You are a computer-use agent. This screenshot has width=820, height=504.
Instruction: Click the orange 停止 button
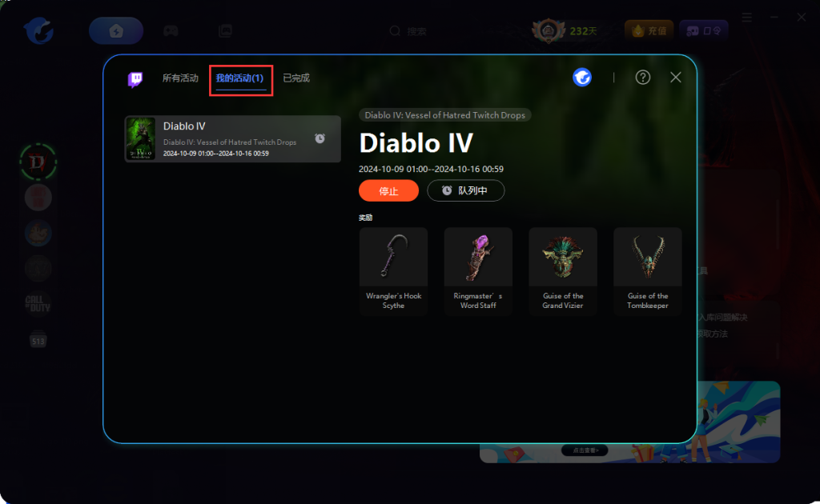pyautogui.click(x=388, y=190)
